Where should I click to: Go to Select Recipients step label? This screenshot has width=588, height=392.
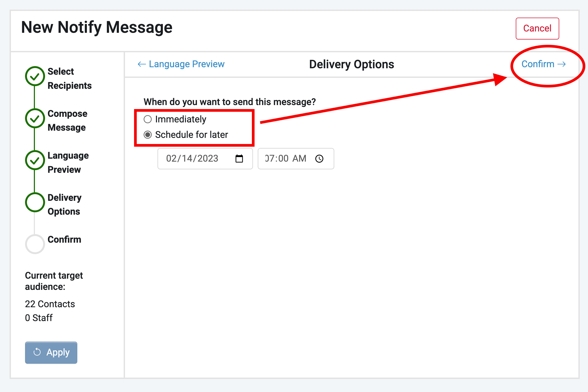pos(70,79)
